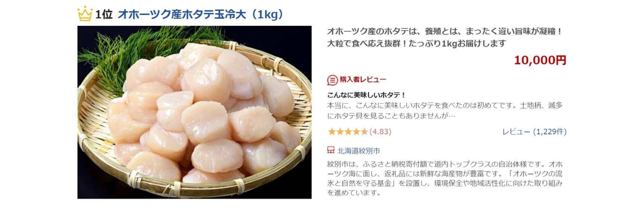The height and width of the screenshot is (215, 644).
Task: Click the 紋別市 municipality description paragraph
Action: pyautogui.click(x=445, y=179)
